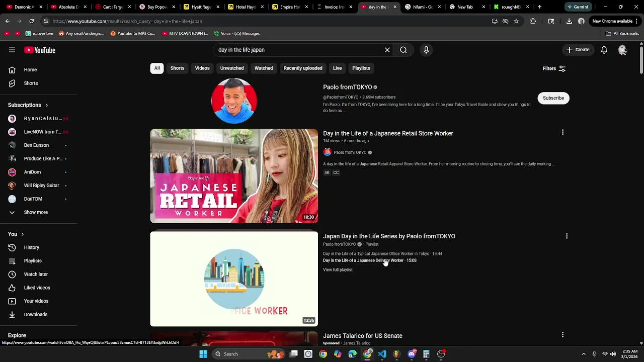Open Paolo fromTOKYO channel avatar
This screenshot has width=644, height=362.
pos(234,101)
